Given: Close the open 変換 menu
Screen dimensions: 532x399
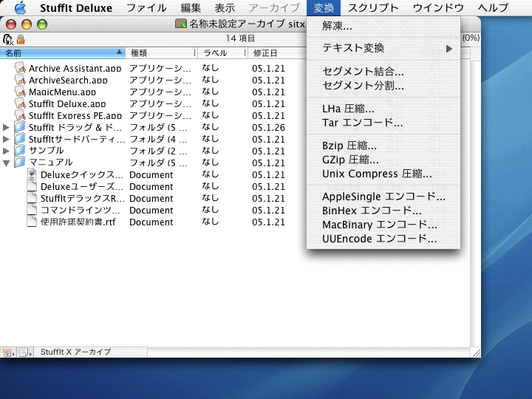Looking at the screenshot, I should tap(324, 8).
